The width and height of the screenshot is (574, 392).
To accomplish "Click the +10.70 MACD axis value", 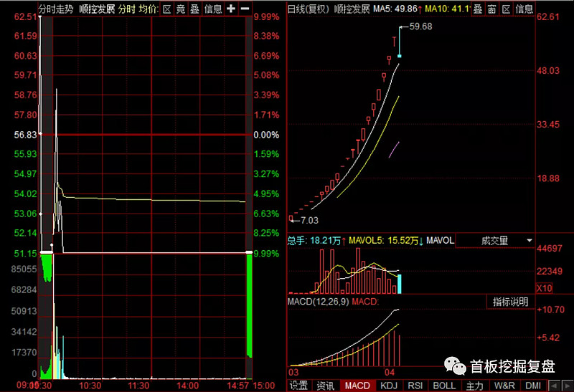I will click(550, 310).
